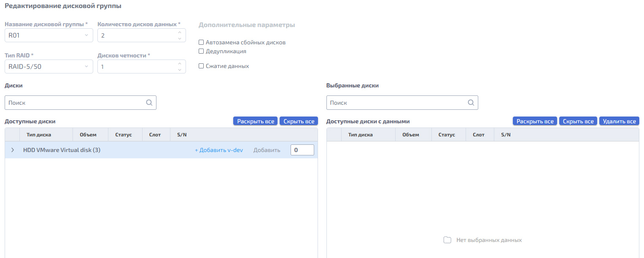This screenshot has height=258, width=644.
Task: Toggle Дедупликация checkbox
Action: click(201, 51)
